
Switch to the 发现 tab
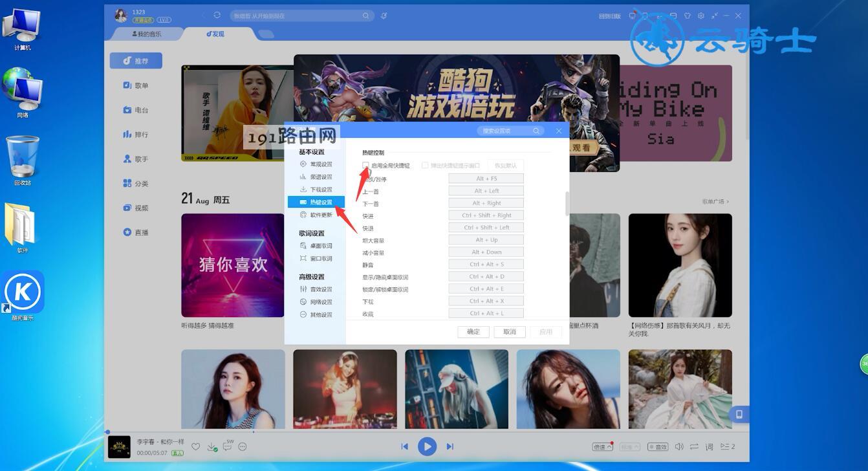click(215, 34)
